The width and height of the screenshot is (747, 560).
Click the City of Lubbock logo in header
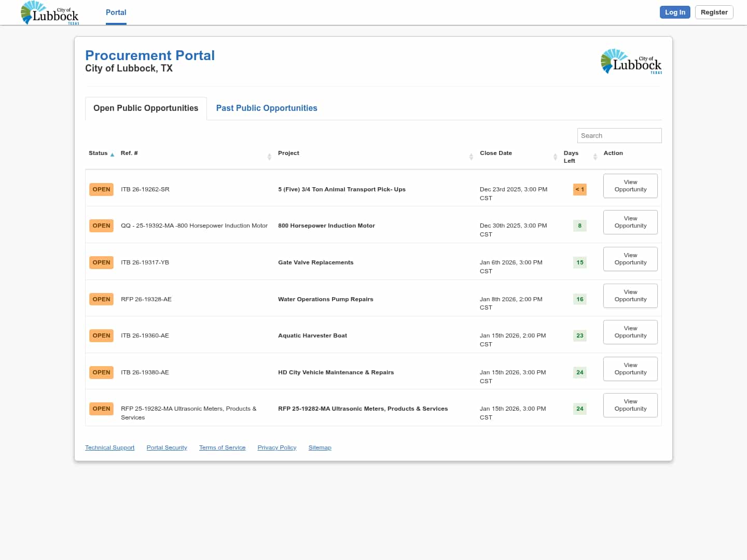click(50, 13)
